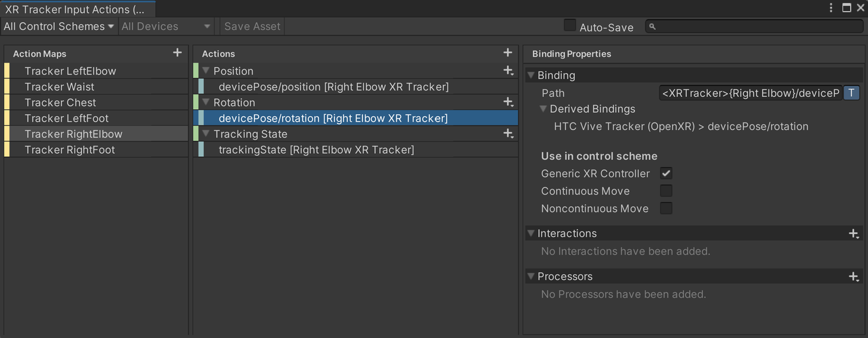868x338 pixels.
Task: Add a new action map with plus icon
Action: (177, 53)
